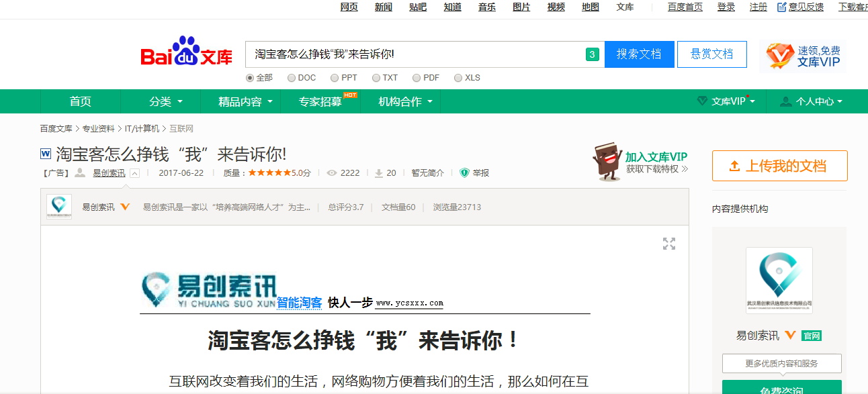Click the 文库VIP diamond icon in green bar

tap(702, 101)
